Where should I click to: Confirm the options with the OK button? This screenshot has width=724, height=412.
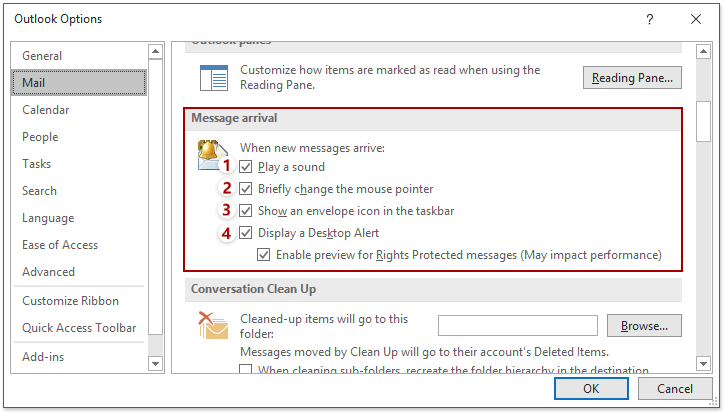(x=591, y=389)
